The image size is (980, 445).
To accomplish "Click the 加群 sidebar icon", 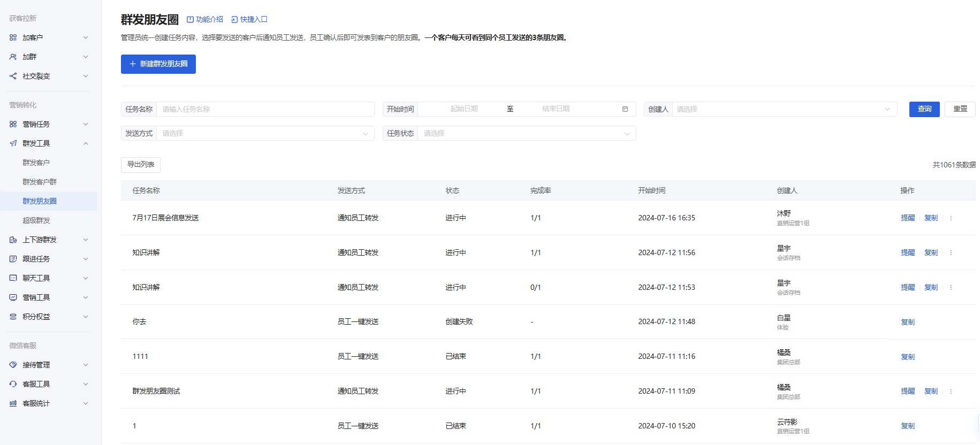I will (13, 57).
